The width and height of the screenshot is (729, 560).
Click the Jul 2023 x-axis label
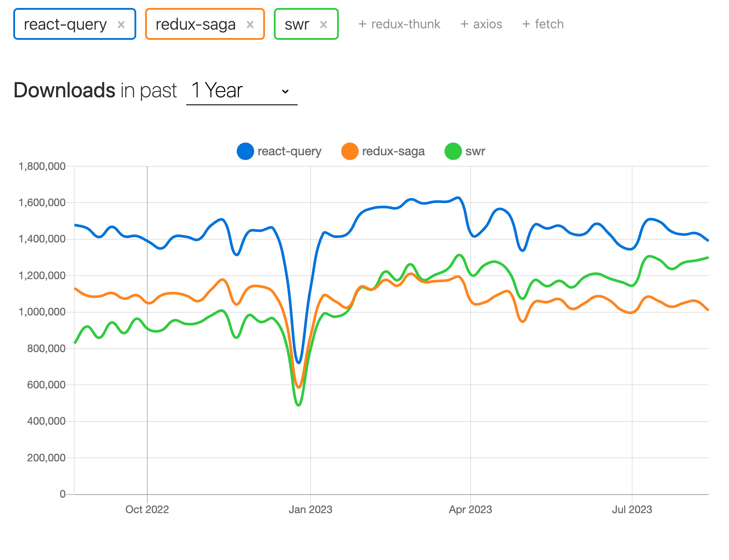coord(632,510)
